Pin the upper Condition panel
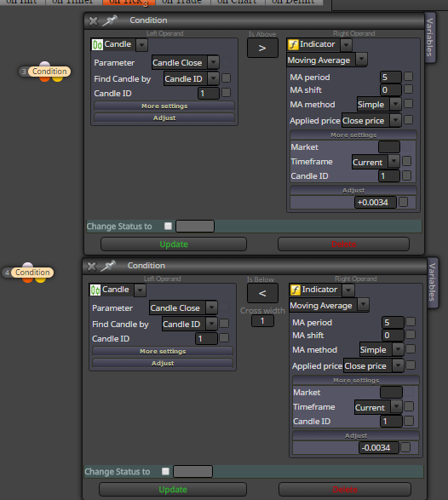Screen dimensions: 448x500 pos(109,20)
